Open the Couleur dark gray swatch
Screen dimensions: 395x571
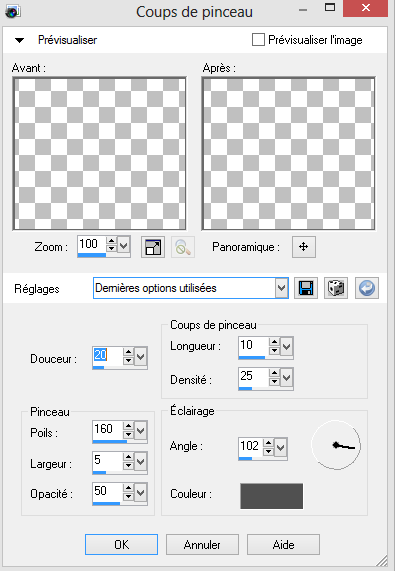click(x=272, y=496)
